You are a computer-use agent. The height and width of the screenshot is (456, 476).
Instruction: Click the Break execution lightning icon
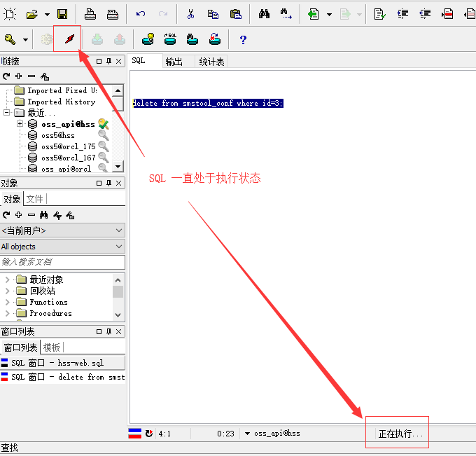click(x=69, y=39)
